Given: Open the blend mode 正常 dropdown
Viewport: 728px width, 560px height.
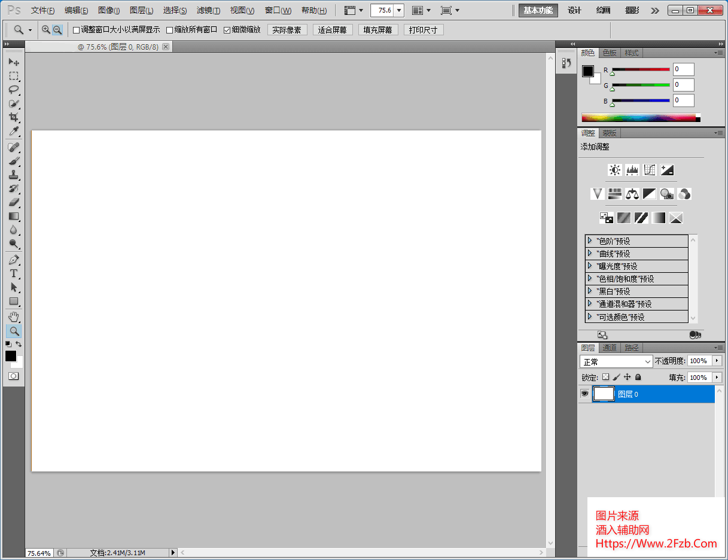Looking at the screenshot, I should click(616, 361).
